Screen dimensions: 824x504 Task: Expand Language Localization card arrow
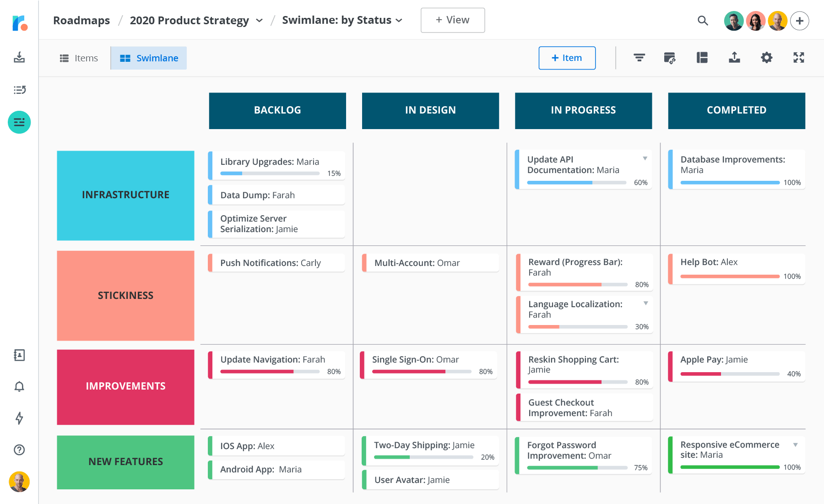[645, 303]
